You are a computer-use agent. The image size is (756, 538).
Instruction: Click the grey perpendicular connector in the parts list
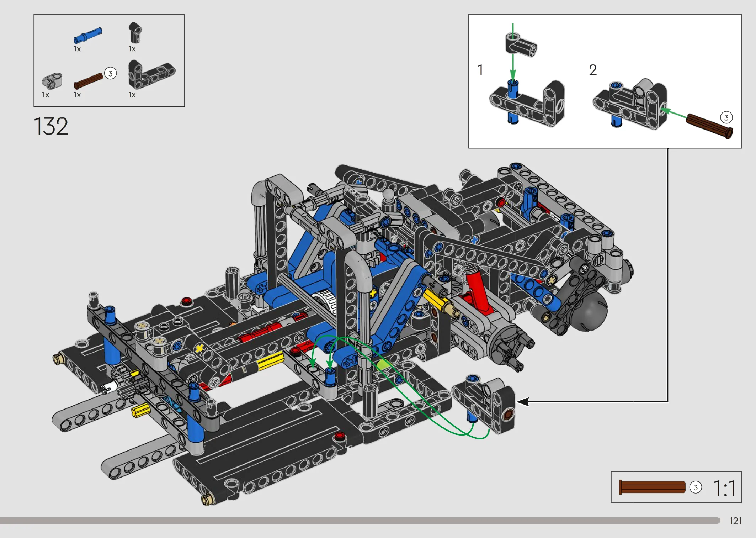point(52,81)
